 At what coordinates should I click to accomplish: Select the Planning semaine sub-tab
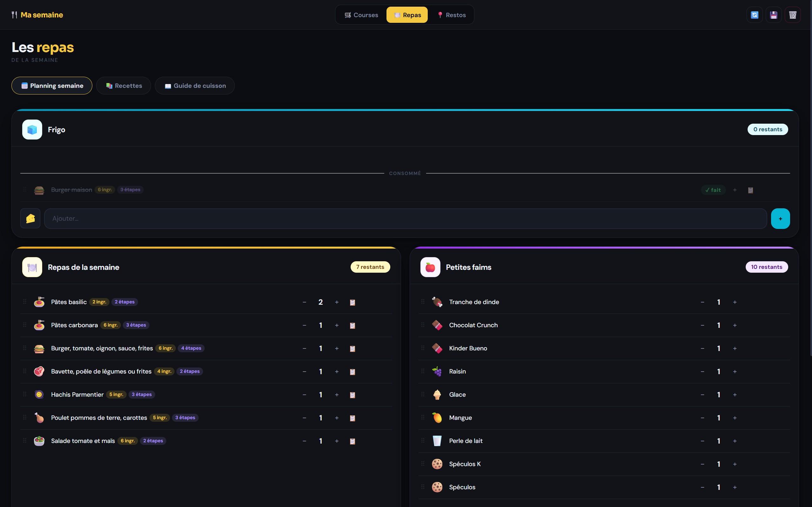click(x=52, y=86)
